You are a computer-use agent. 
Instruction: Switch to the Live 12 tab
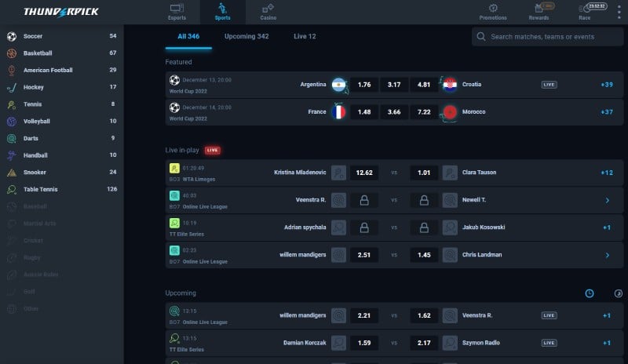pos(305,36)
